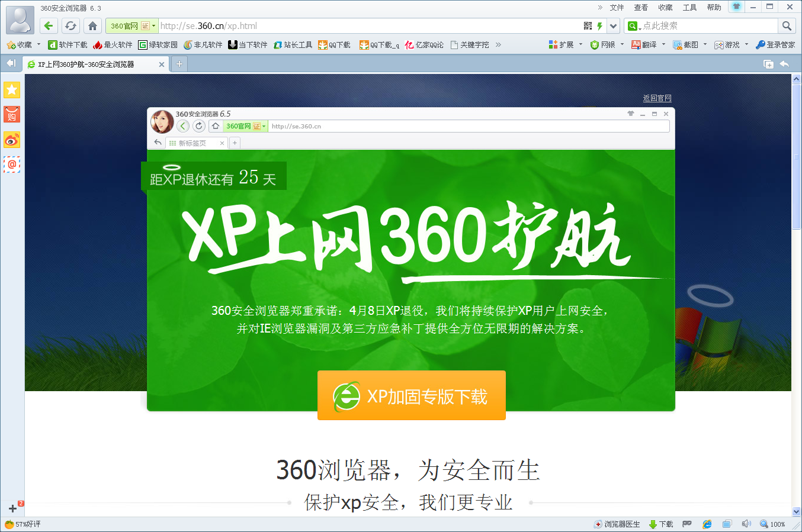802x532 pixels.
Task: Open the 收藏 menu in the menu bar
Action: (665, 8)
